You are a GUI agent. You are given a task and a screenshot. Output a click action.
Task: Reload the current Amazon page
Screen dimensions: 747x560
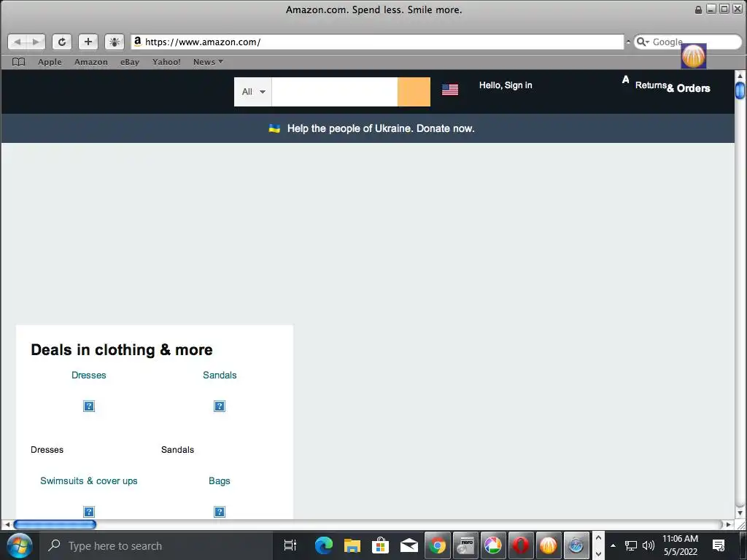pyautogui.click(x=62, y=42)
